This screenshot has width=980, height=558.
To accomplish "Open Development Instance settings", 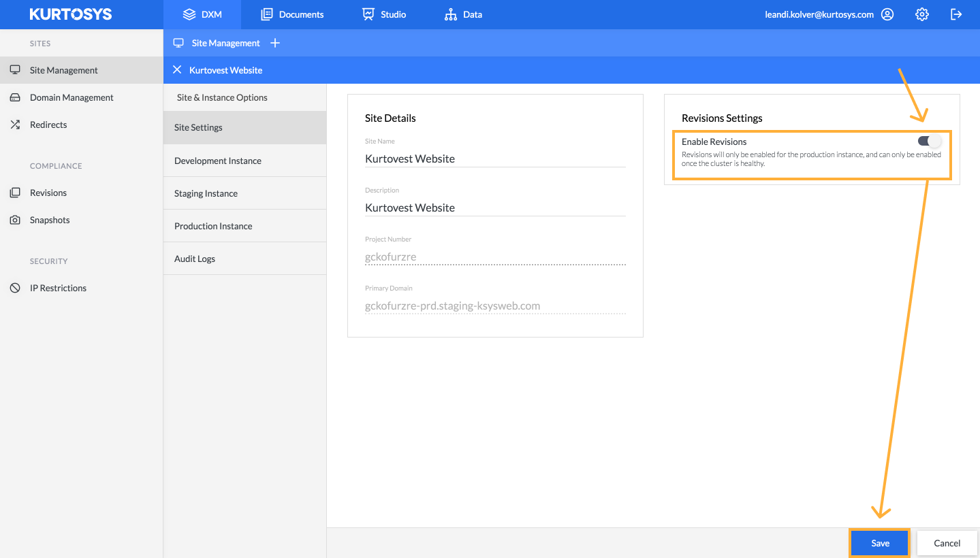I will coord(244,161).
